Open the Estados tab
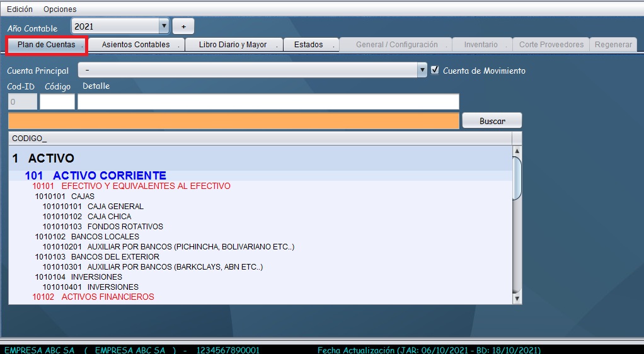The width and height of the screenshot is (644, 354). 309,45
